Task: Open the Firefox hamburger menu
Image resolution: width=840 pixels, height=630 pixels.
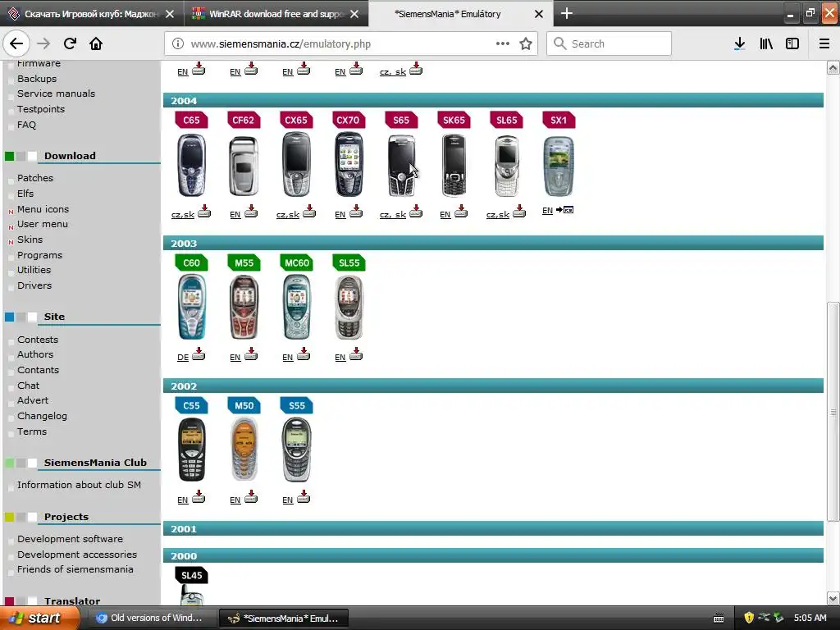Action: click(x=824, y=43)
